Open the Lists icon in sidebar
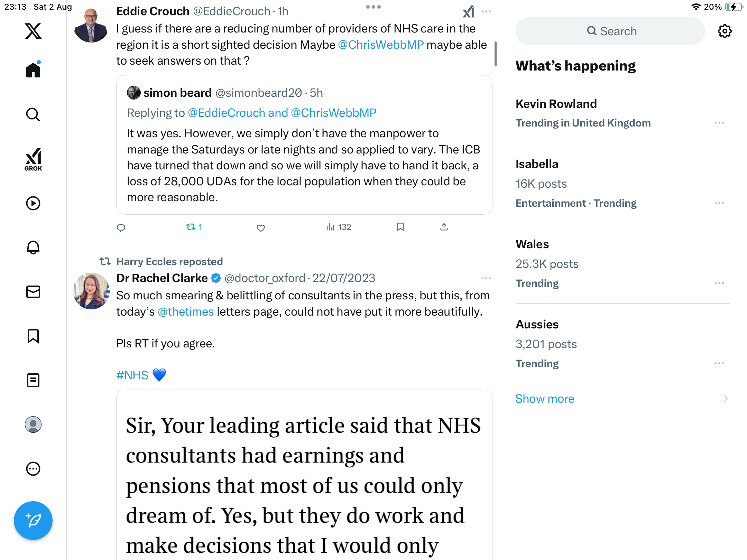 click(x=33, y=380)
